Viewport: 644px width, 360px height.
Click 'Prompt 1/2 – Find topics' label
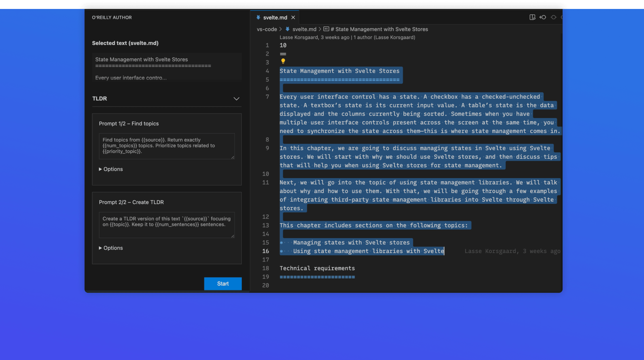click(129, 123)
